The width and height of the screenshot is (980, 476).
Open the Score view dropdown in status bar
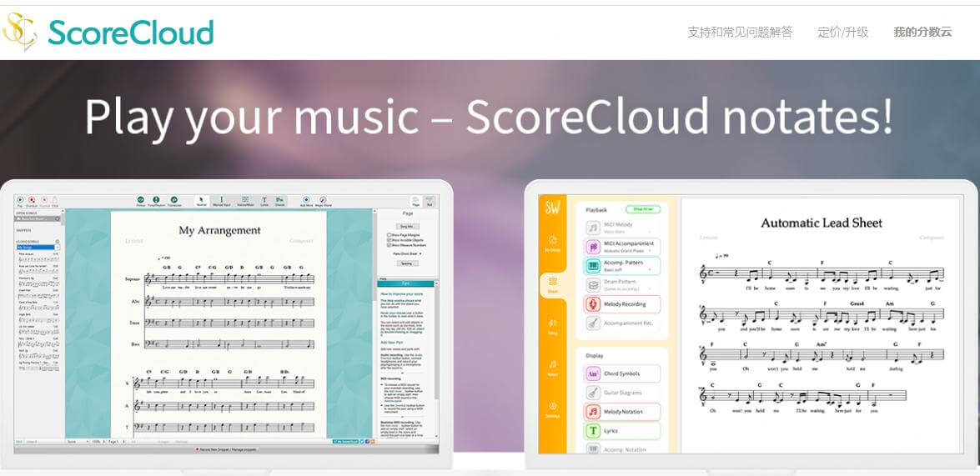point(78,442)
